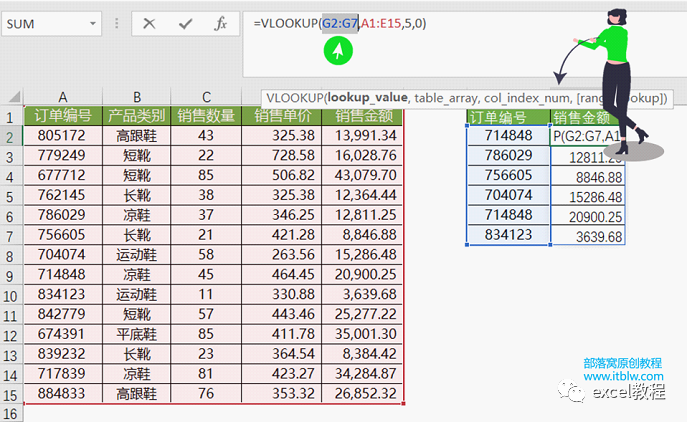Select row 5 header
Screen dimensions: 687x422
[11, 197]
